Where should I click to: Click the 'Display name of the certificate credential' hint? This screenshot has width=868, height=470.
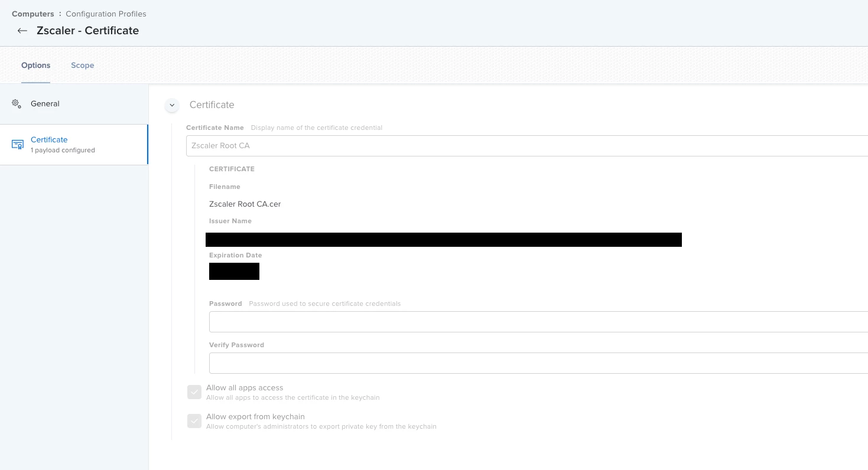pyautogui.click(x=317, y=128)
